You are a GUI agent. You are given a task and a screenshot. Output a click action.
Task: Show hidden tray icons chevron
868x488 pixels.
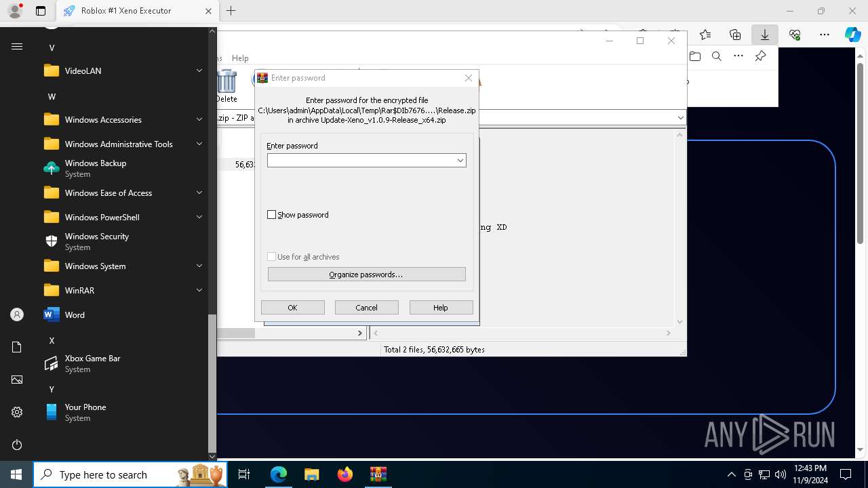732,474
